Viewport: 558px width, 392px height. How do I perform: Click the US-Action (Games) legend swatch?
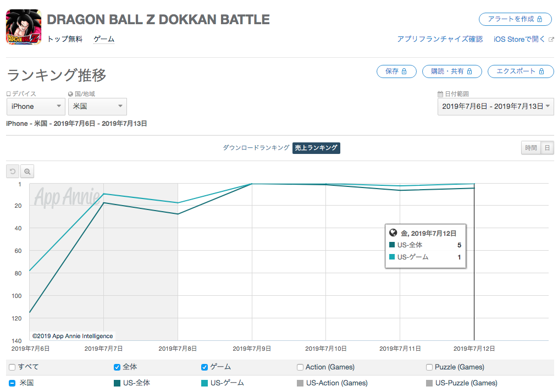click(300, 383)
